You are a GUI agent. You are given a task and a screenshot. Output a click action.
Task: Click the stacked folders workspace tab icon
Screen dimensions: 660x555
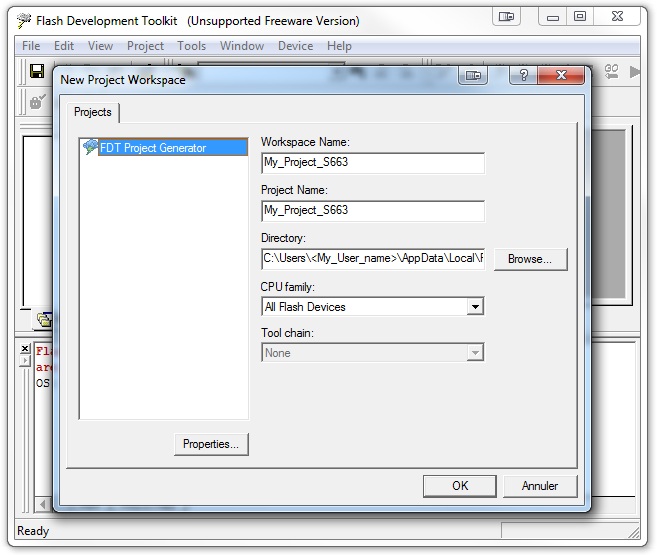pyautogui.click(x=44, y=320)
